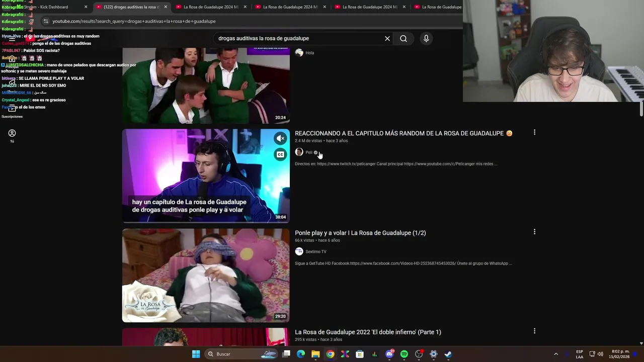Open site information icon in address bar
Screen dimensions: 644x362
(46, 21)
